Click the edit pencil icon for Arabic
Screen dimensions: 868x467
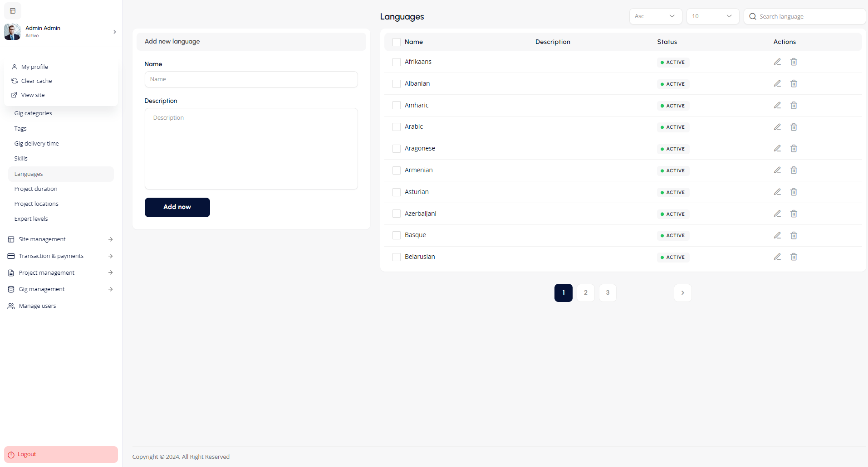point(777,127)
